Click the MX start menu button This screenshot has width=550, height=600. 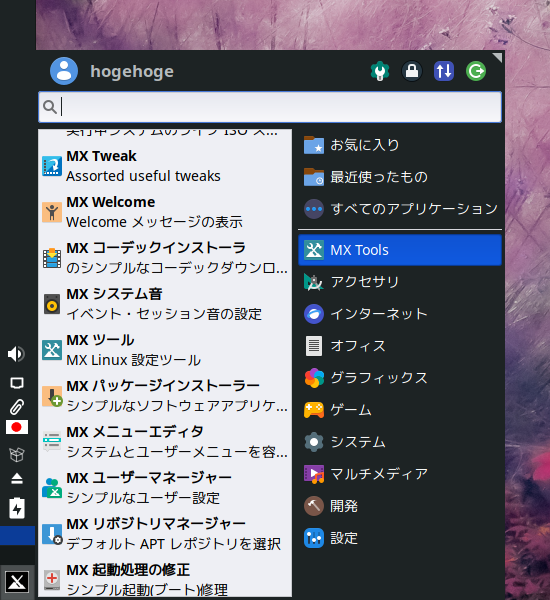click(x=17, y=582)
